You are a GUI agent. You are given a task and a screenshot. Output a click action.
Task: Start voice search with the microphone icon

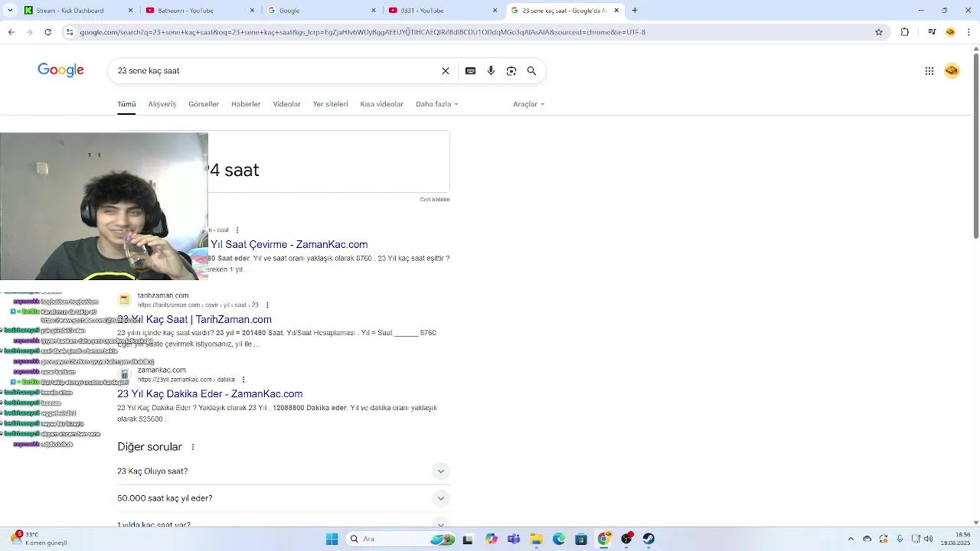pos(491,70)
